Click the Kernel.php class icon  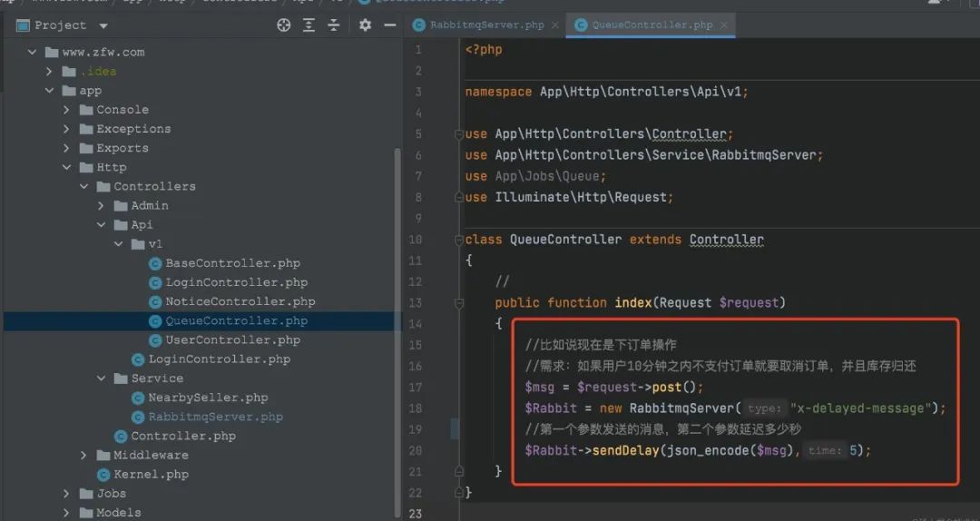(x=103, y=475)
